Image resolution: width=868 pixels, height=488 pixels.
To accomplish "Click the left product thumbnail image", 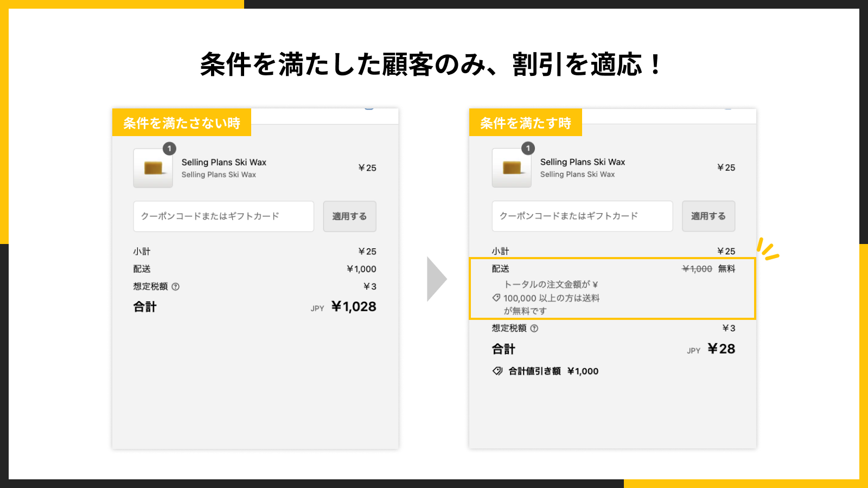I will point(152,168).
